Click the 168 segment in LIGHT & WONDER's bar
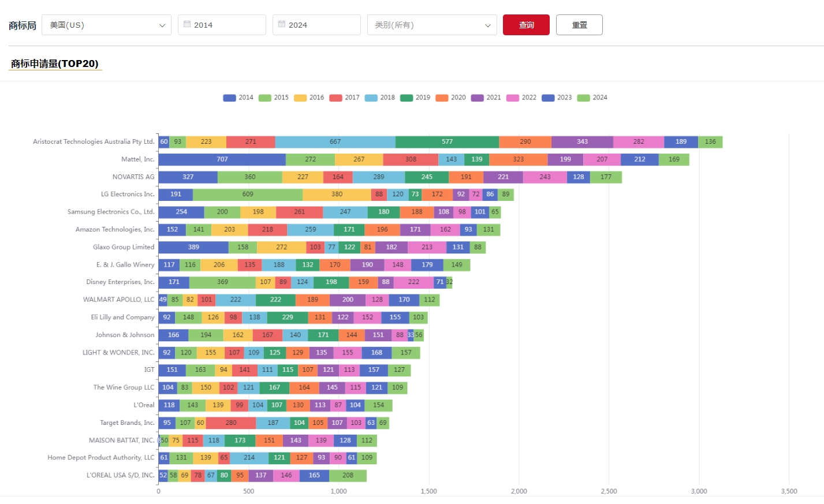824x504 pixels. [377, 353]
